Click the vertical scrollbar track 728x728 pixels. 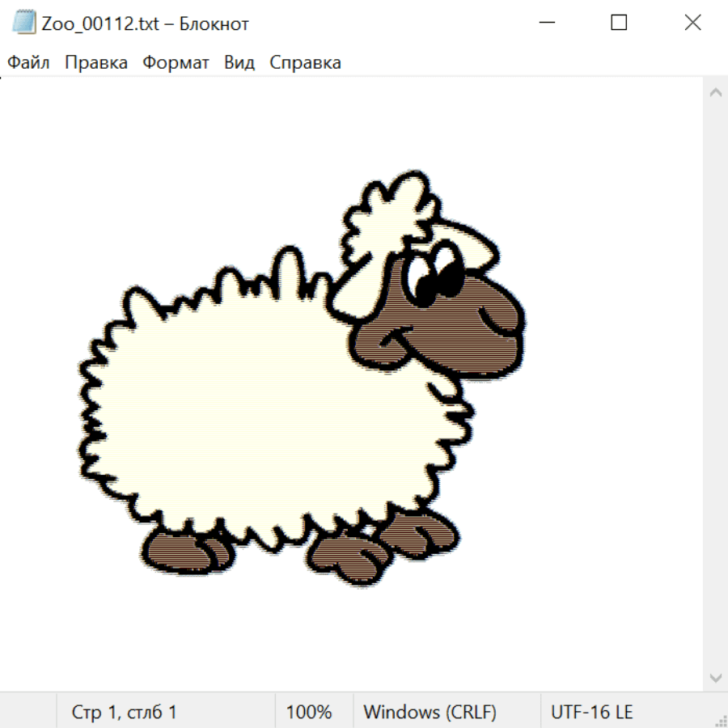(715, 384)
